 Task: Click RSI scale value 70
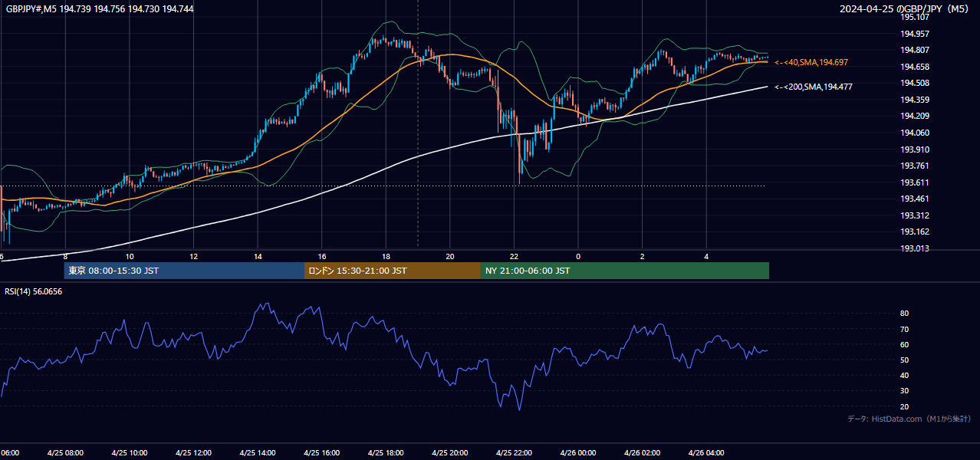point(904,329)
